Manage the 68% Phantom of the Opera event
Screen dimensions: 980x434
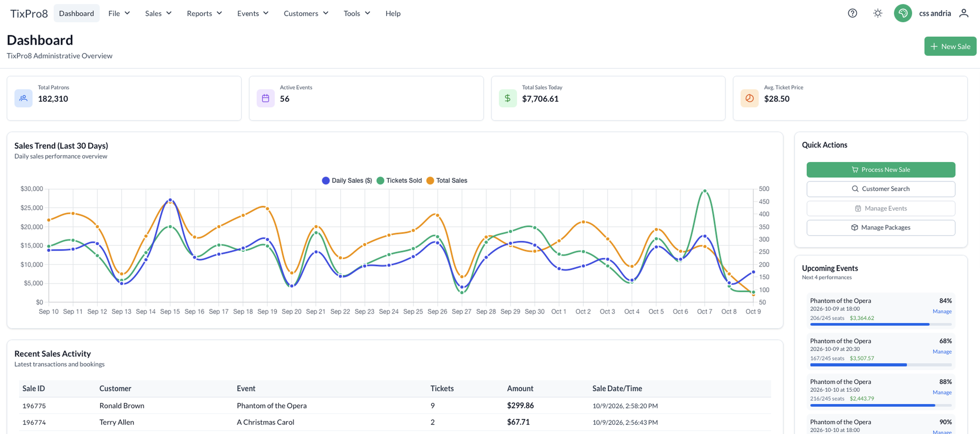click(941, 351)
